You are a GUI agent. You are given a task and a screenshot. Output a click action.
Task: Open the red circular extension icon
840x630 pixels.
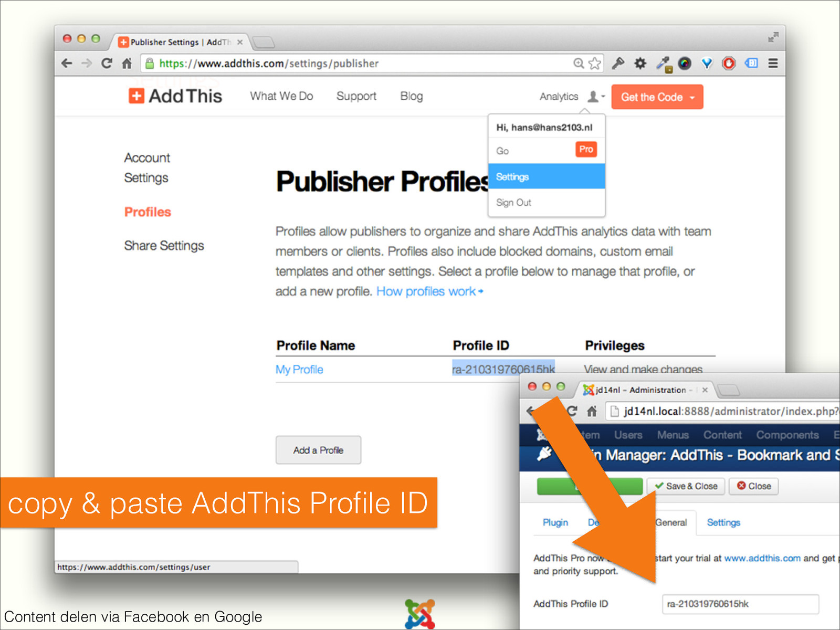pos(729,64)
